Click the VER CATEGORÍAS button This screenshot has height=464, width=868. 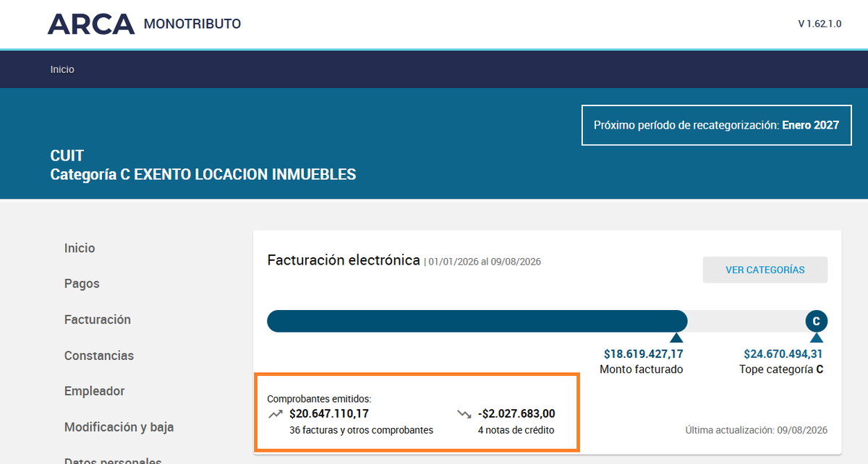pos(765,270)
